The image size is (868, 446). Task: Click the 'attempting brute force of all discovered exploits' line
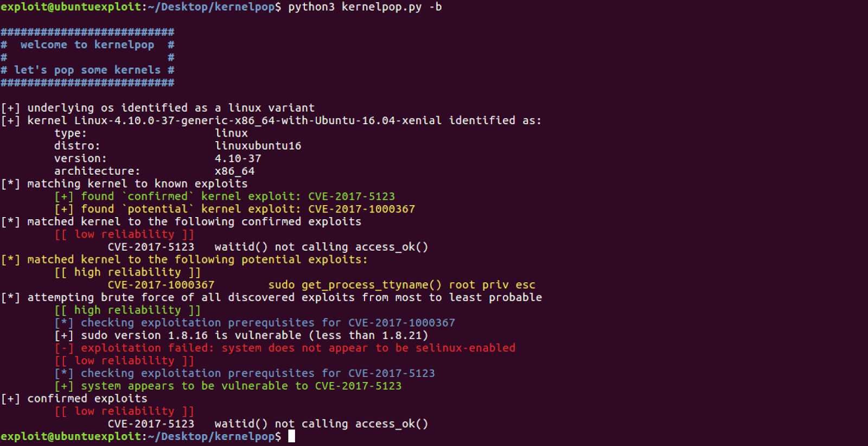[x=271, y=297]
